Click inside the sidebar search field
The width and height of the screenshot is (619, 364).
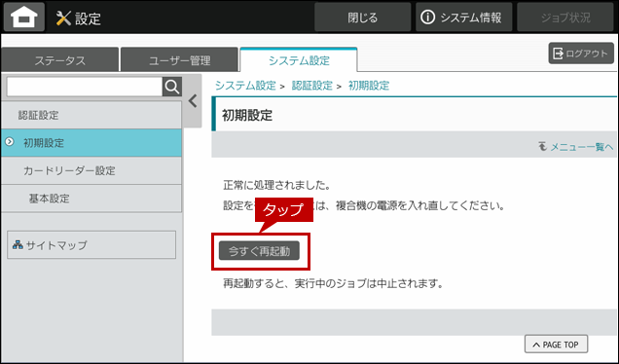coord(85,87)
